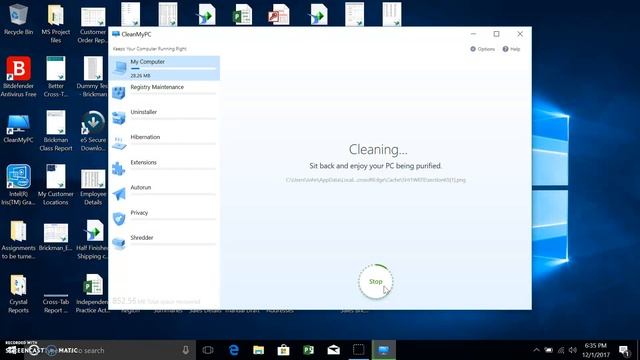Select the Assignments to be turned folder

tap(18, 239)
